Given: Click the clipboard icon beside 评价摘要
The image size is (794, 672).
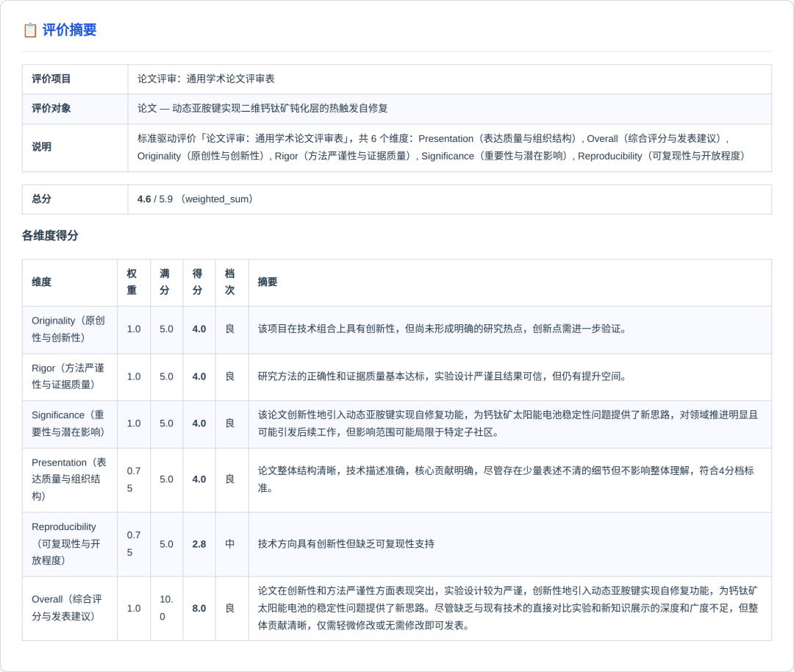Looking at the screenshot, I should coord(30,30).
